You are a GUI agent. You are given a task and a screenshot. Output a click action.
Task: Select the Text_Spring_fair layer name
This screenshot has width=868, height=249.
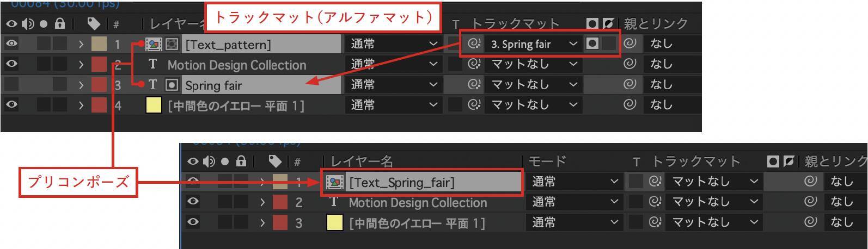coord(401,182)
